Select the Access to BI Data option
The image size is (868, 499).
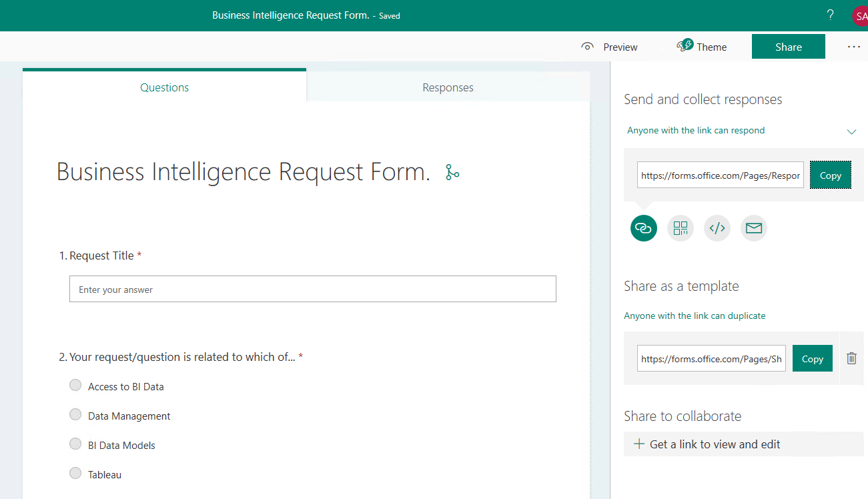(75, 385)
